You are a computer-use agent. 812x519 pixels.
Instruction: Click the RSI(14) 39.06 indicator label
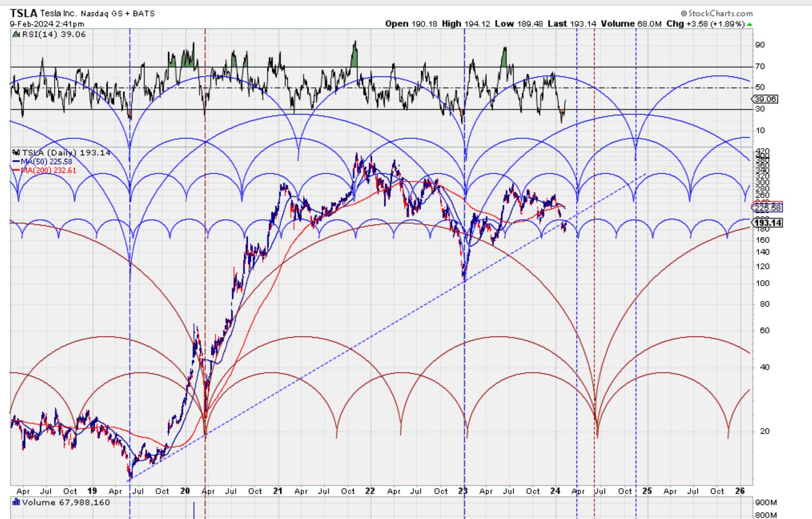coord(53,34)
